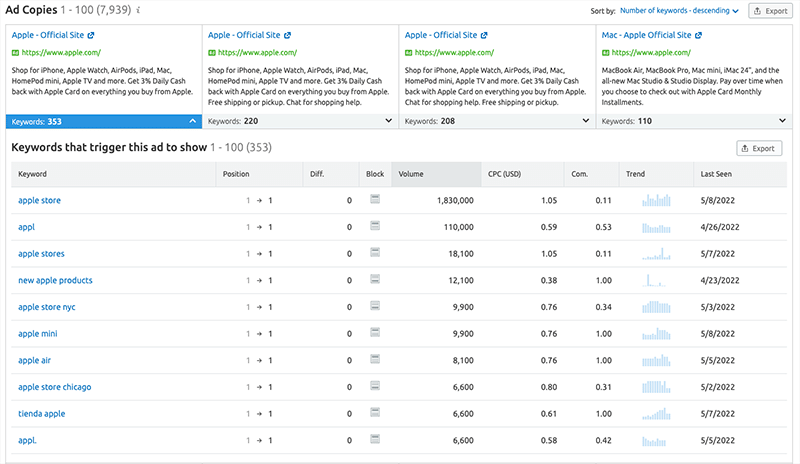
Task: Sort table by Keyword column
Action: 113,174
